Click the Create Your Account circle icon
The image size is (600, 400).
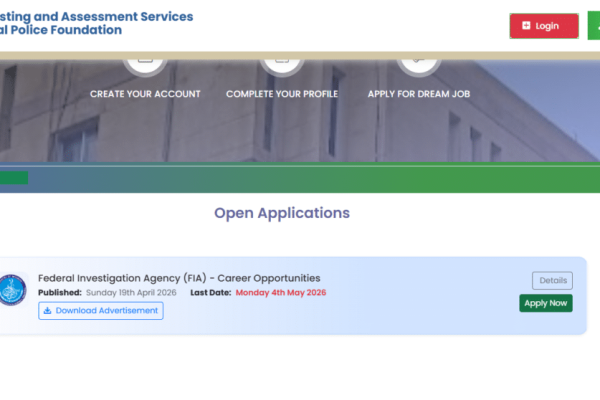click(145, 67)
